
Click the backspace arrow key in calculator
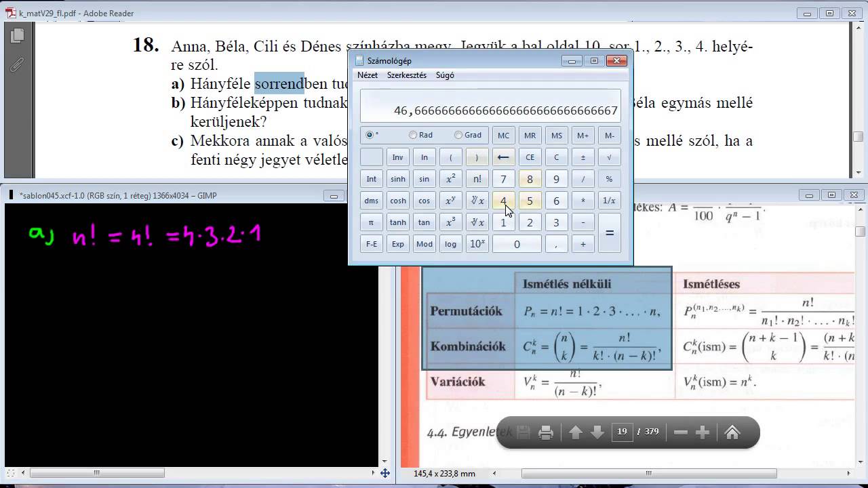tap(503, 157)
